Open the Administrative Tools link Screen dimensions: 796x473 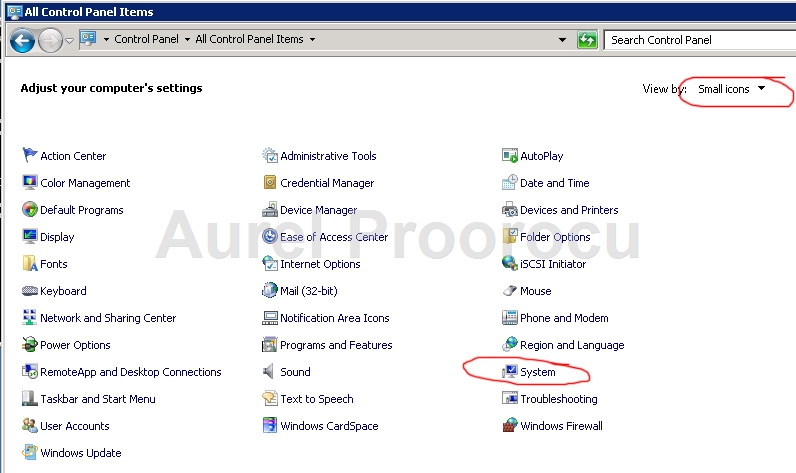point(328,156)
